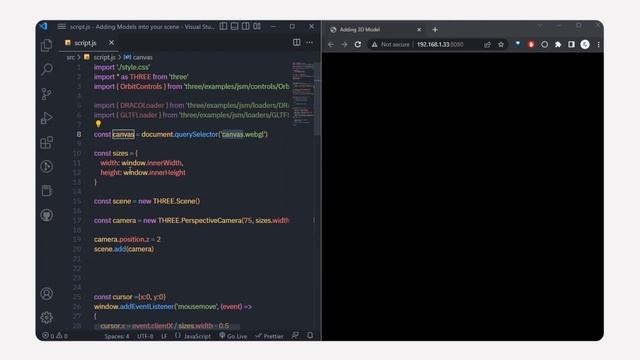Select the script.js editor tab
The width and height of the screenshot is (640, 360).
(85, 42)
